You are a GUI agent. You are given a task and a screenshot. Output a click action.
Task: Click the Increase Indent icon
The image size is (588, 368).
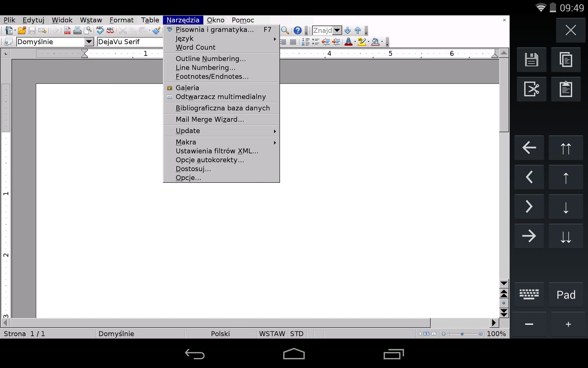tap(336, 42)
